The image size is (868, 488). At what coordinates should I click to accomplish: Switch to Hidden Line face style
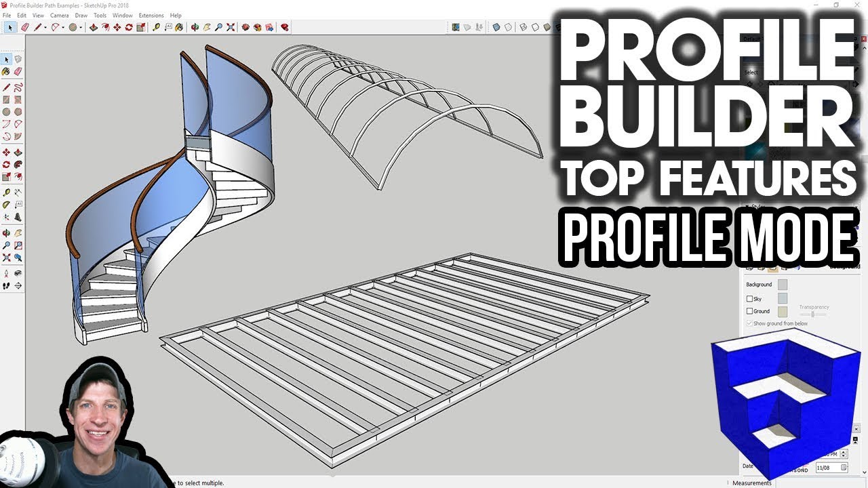click(535, 27)
